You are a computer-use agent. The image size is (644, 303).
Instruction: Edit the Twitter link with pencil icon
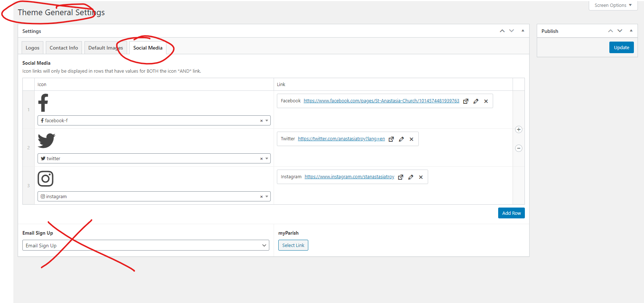(x=401, y=139)
